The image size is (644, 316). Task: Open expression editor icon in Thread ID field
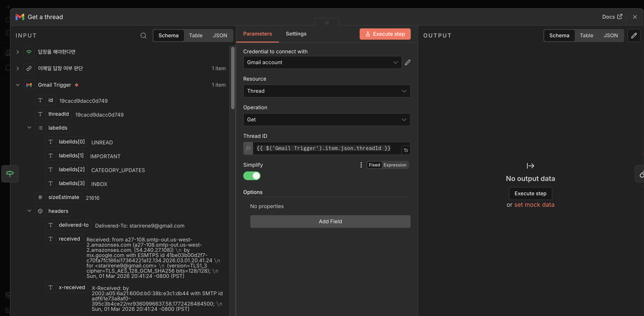(x=406, y=150)
